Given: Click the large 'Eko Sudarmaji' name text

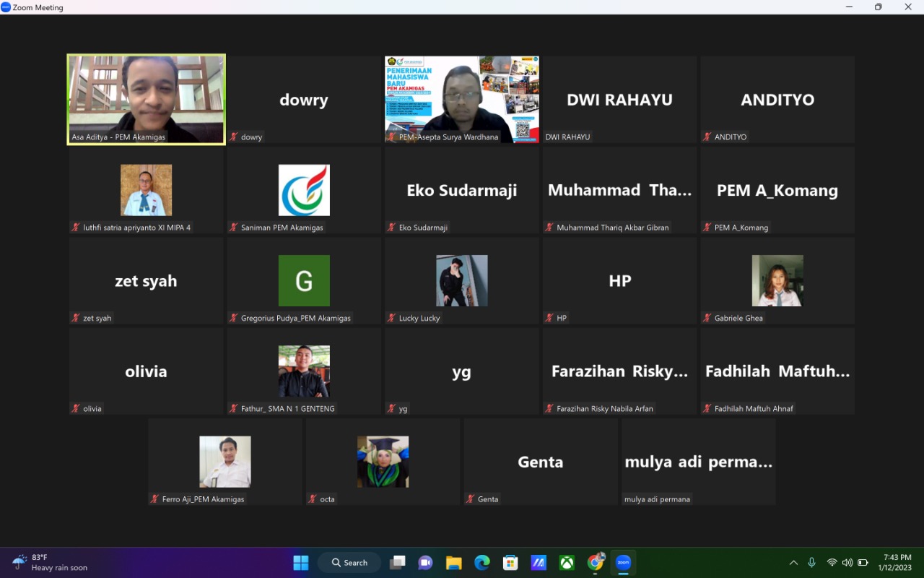Looking at the screenshot, I should (462, 190).
